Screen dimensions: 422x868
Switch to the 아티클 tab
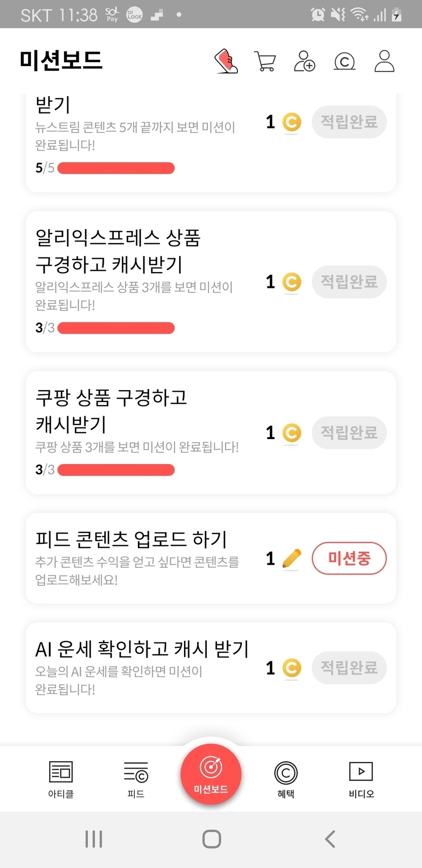[x=61, y=778]
